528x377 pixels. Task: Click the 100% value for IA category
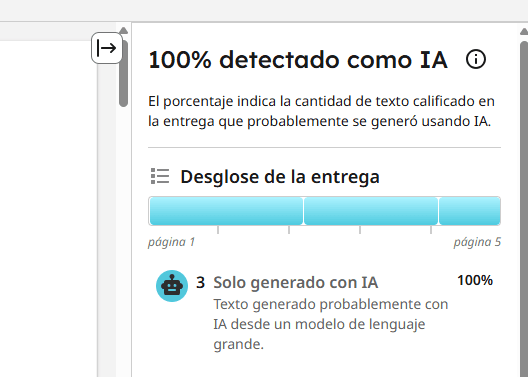pyautogui.click(x=475, y=280)
